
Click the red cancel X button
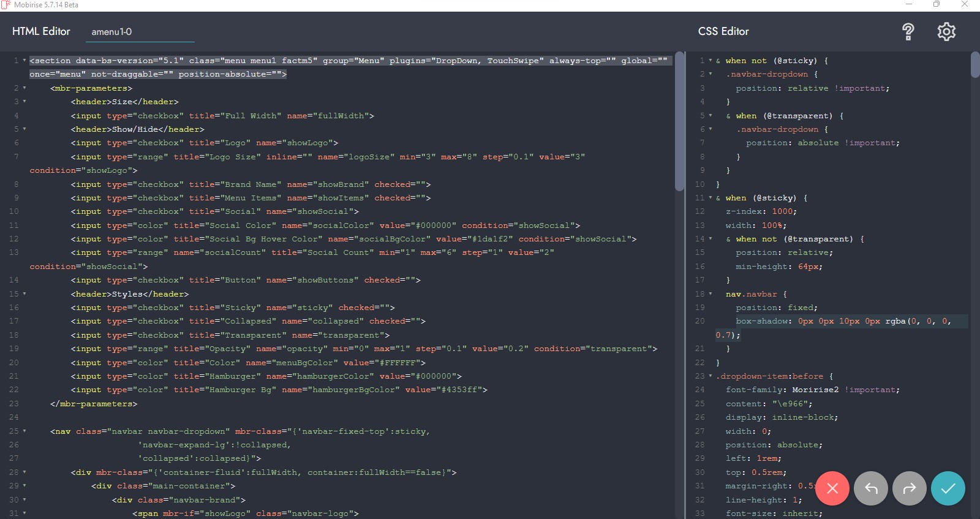832,488
